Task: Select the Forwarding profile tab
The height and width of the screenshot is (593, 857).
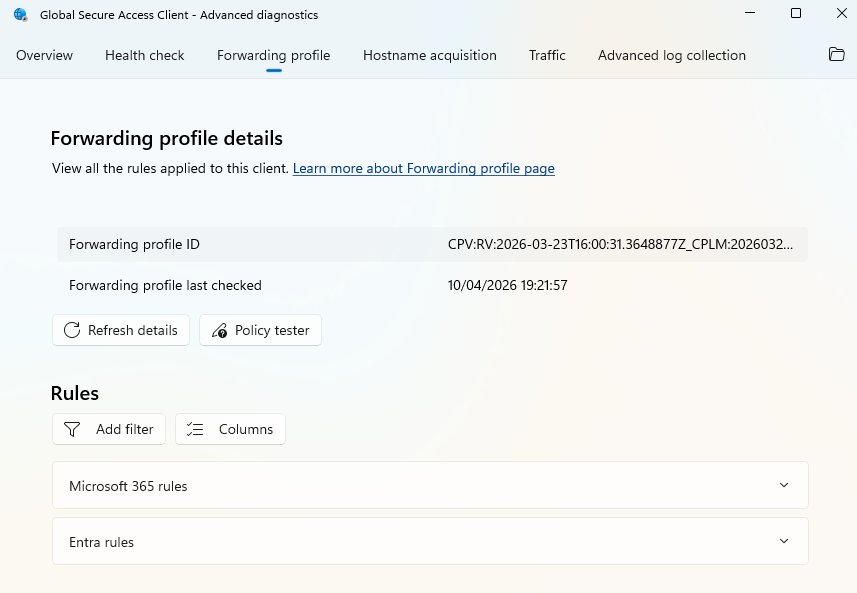Action: [x=273, y=55]
